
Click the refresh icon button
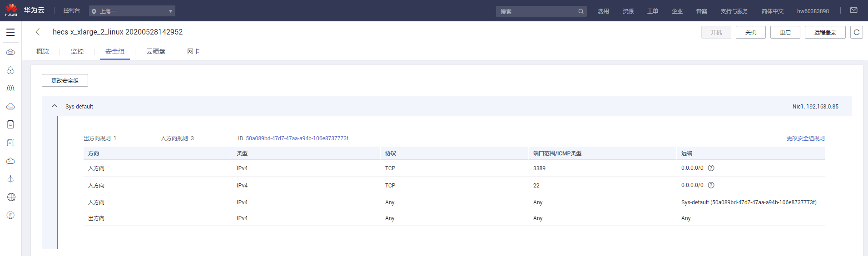click(x=856, y=32)
